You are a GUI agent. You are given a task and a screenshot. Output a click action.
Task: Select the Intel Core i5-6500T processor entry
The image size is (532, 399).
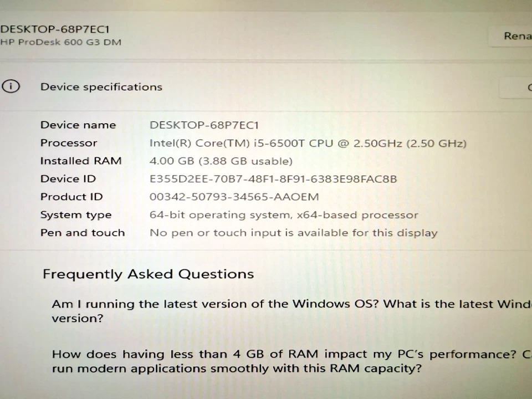click(308, 142)
